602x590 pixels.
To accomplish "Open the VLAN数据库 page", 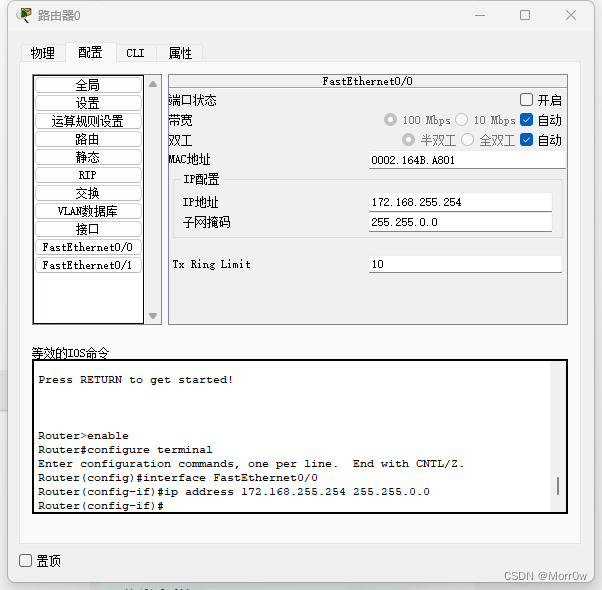I will click(88, 211).
